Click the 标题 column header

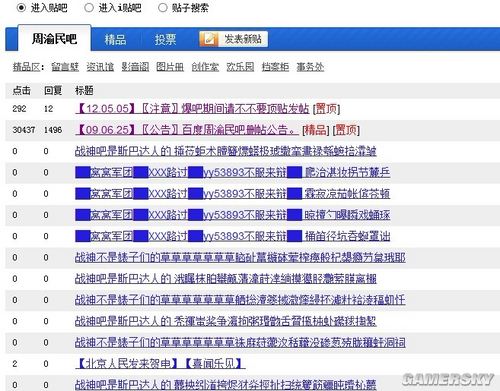pyautogui.click(x=84, y=90)
